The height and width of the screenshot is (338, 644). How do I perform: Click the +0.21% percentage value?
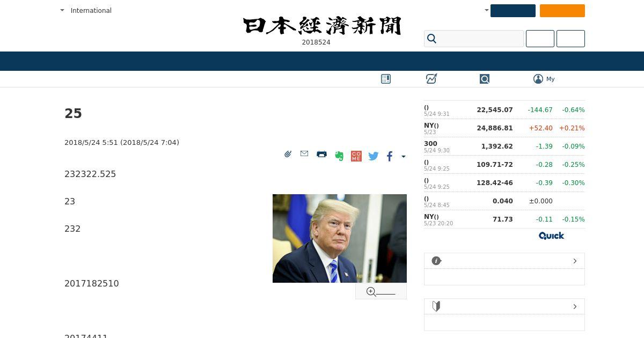572,128
